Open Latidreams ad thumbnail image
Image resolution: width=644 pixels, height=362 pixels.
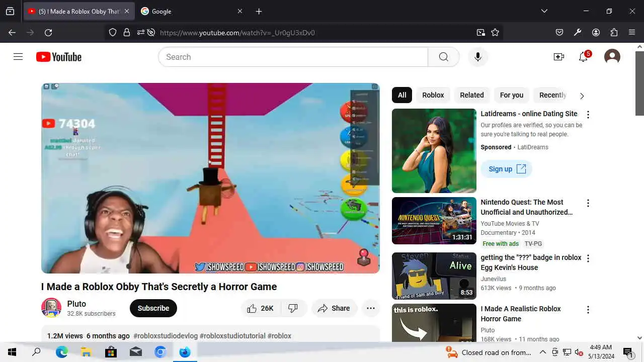point(434,151)
